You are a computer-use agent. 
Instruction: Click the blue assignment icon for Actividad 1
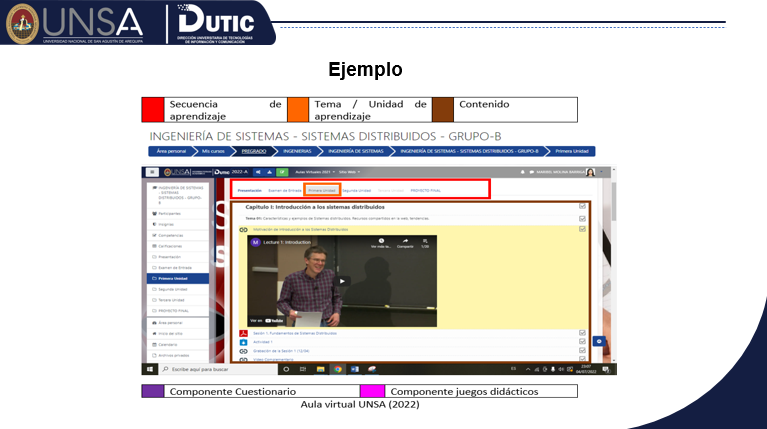[x=243, y=342]
